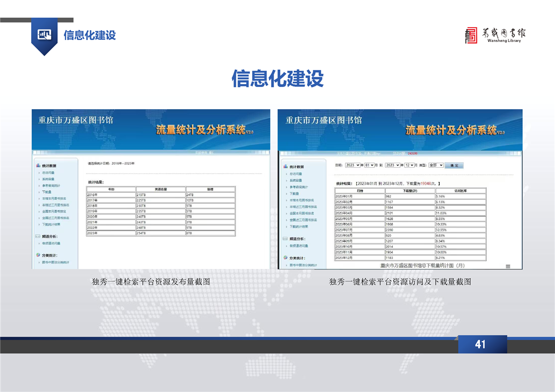Open the 类型 全部 dropdown
555x392 pixels.
tap(436, 165)
